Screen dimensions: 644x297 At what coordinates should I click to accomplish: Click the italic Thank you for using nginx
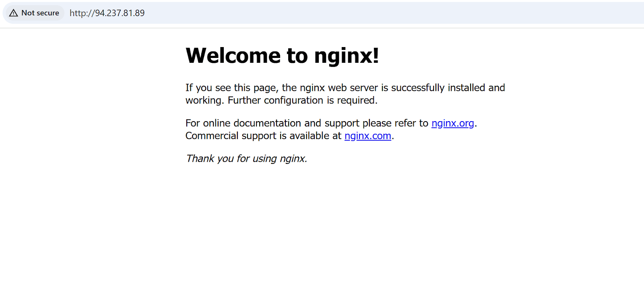pos(246,159)
